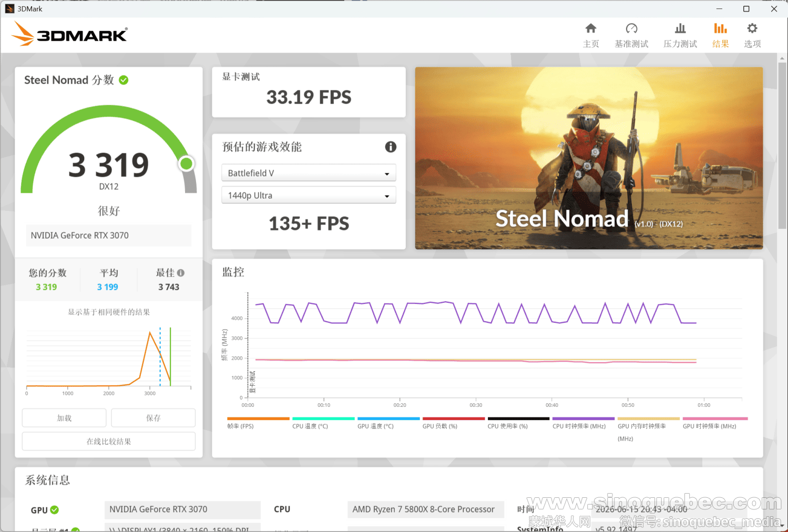Select the 结果 results tab
Screen dimensions: 788x532
pos(721,35)
